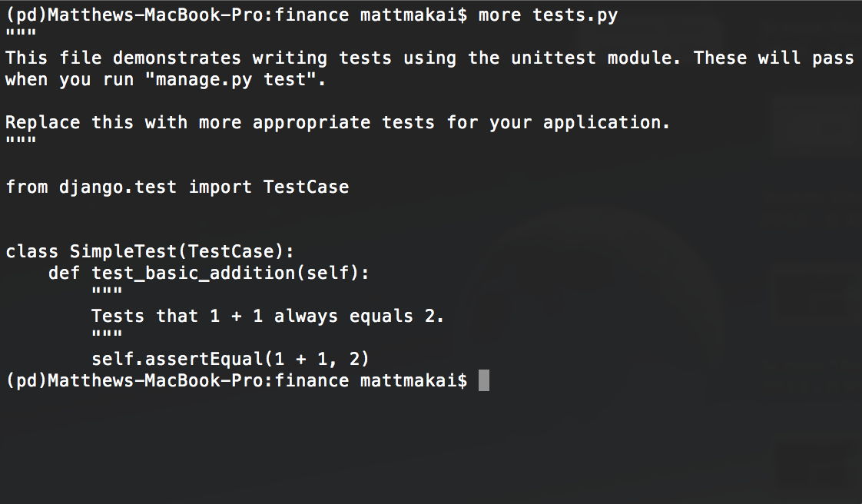Click the word 'Replace' in the docstring
This screenshot has height=504, width=862.
(43, 122)
